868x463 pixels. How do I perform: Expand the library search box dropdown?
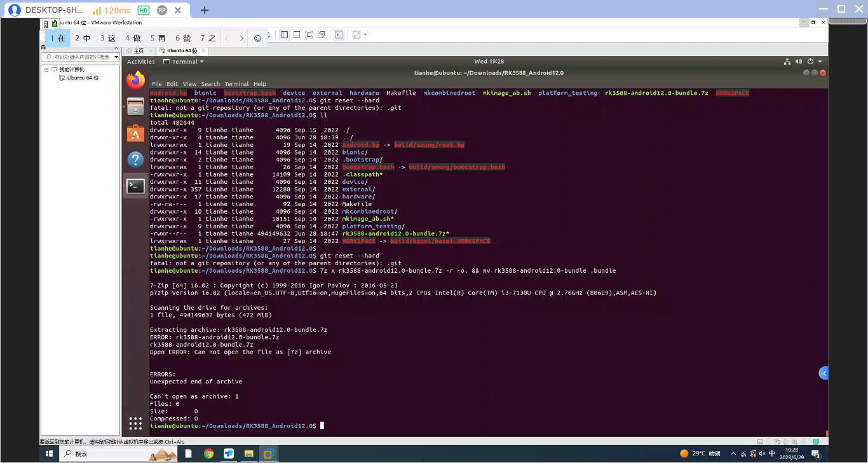point(115,57)
